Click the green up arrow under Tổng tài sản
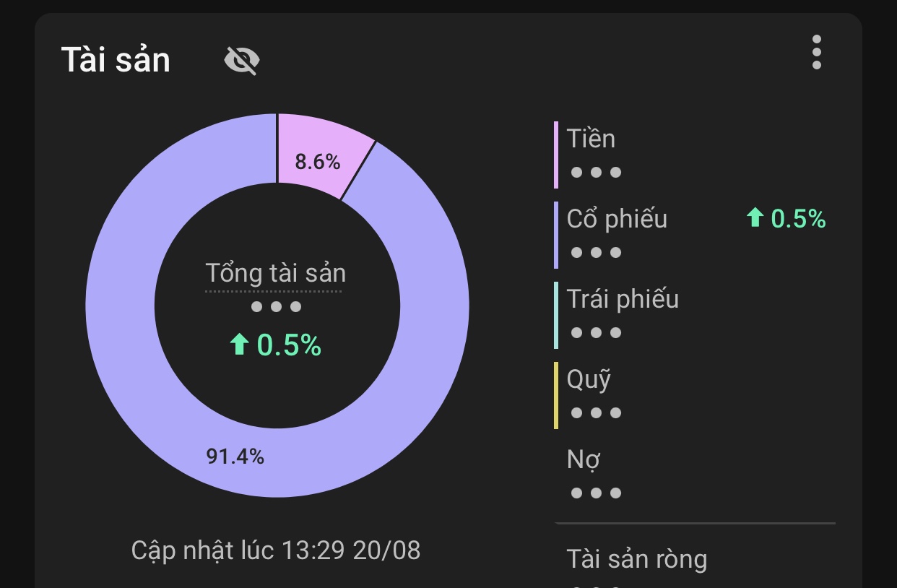 pyautogui.click(x=239, y=345)
